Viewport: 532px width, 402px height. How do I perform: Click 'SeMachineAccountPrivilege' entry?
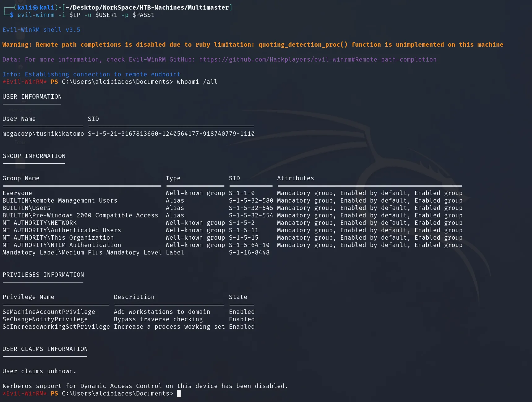pos(49,312)
